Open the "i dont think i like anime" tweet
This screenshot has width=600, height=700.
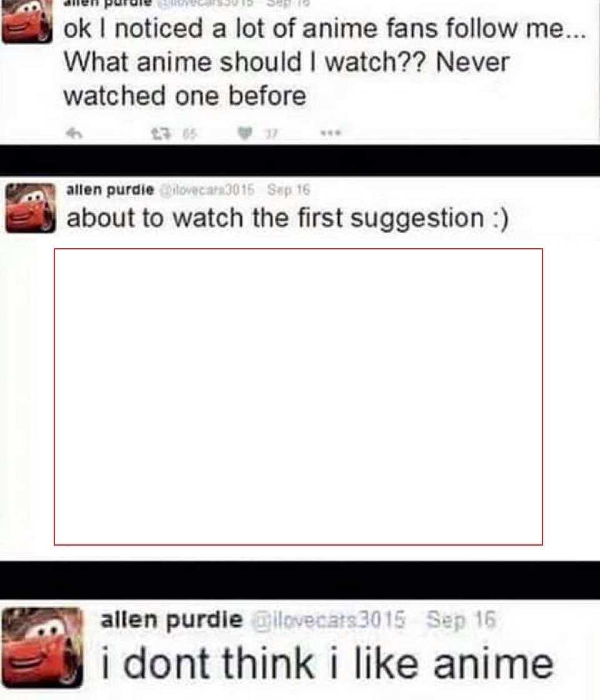(327, 663)
